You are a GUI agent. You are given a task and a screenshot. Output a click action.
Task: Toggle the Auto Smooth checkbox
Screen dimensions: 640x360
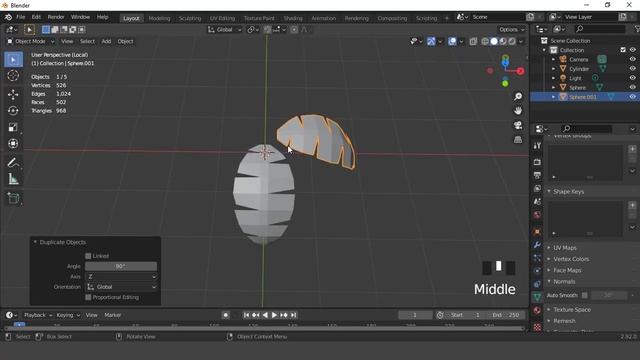[x=584, y=295]
